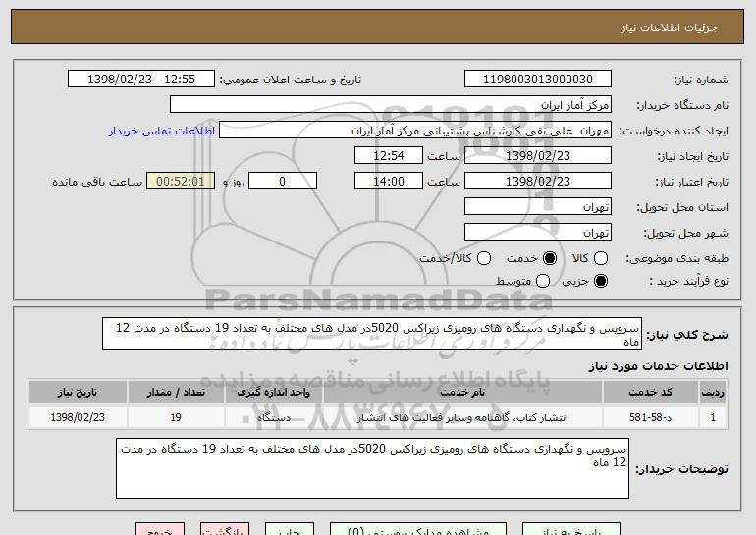Click service code cell د-58-581
Viewport: 756px width, 535px height.
click(x=650, y=417)
